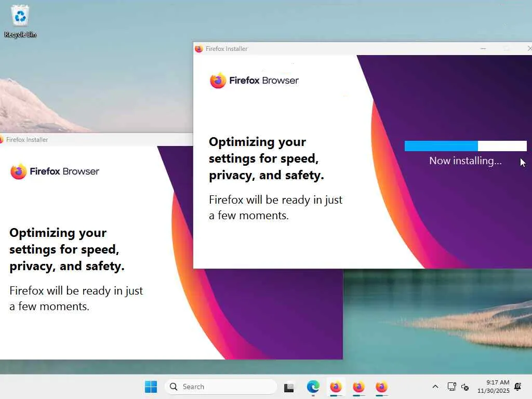532x399 pixels.
Task: Select the second Firefox installer taskbar icon
Action: 358,387
